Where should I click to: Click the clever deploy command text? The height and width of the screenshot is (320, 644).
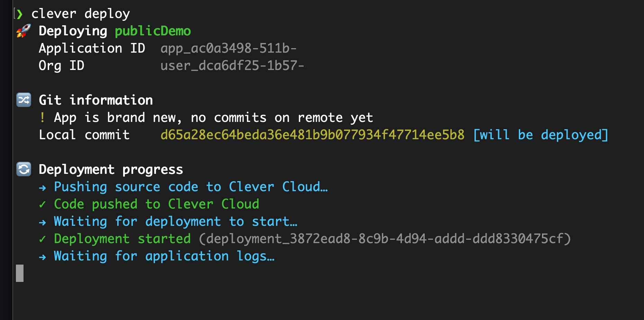(x=81, y=14)
